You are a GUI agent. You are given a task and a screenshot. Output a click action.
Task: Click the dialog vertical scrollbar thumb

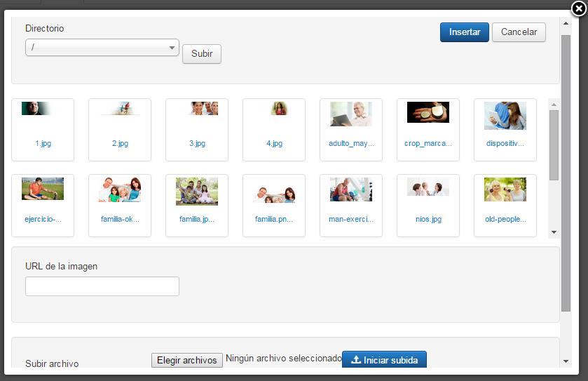[x=566, y=173]
